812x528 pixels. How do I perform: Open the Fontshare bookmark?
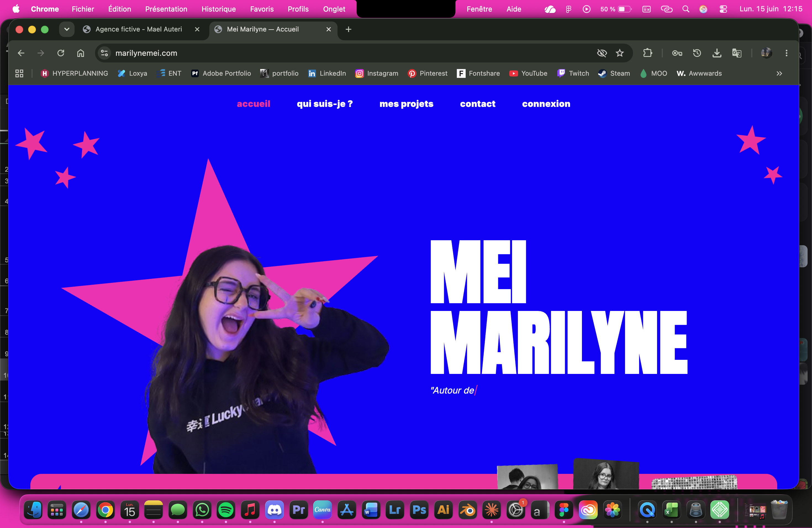pos(478,73)
